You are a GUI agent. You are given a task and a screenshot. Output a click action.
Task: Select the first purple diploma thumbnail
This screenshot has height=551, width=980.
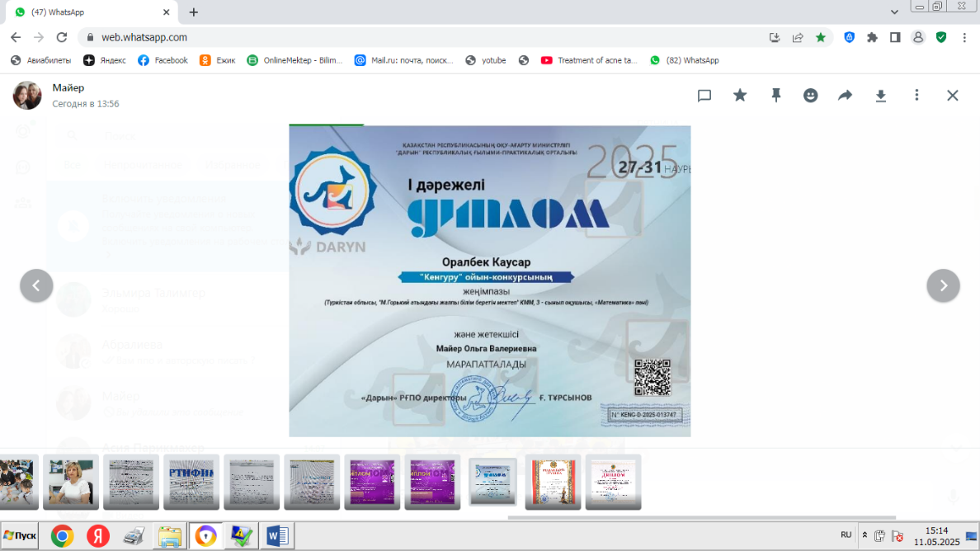click(x=372, y=482)
